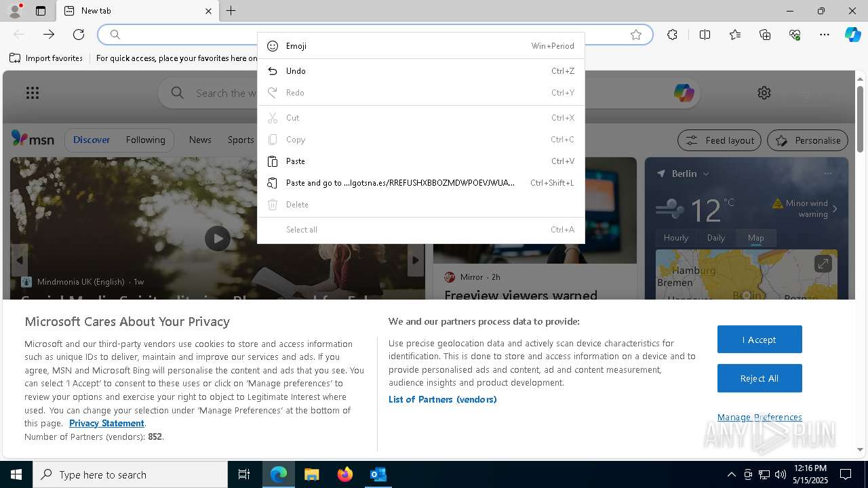Open volume control in tray

pyautogui.click(x=781, y=474)
